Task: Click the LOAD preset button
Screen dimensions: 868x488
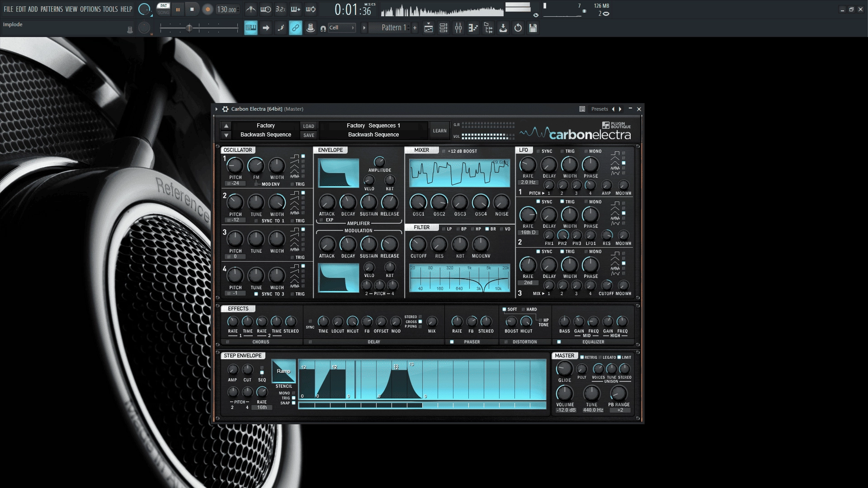Action: tap(309, 126)
